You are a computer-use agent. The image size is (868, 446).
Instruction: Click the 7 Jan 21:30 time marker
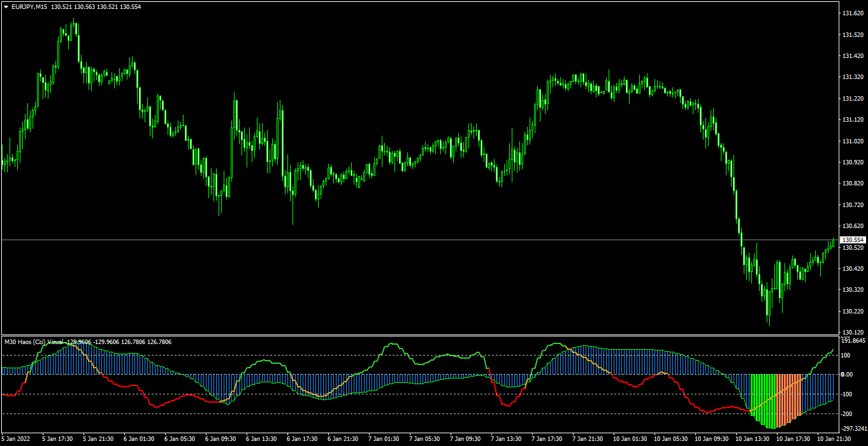588,439
